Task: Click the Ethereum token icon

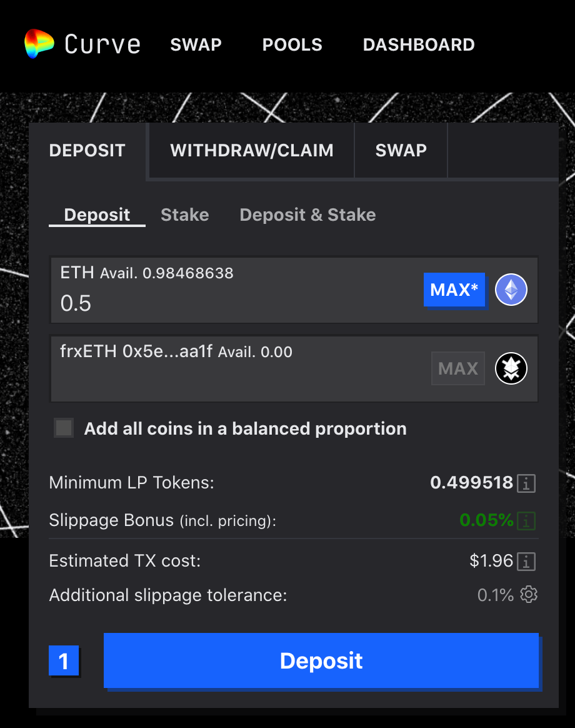Action: coord(511,290)
